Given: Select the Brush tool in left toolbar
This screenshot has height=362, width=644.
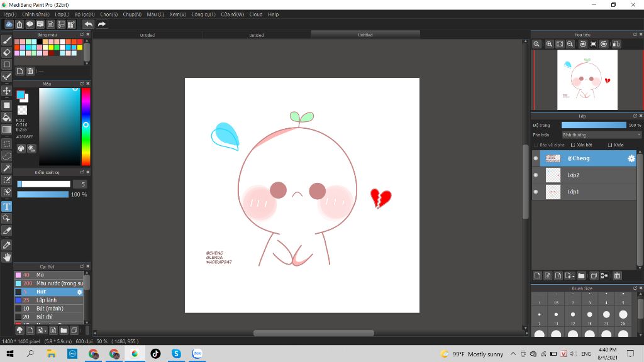Looking at the screenshot, I should pos(6,40).
